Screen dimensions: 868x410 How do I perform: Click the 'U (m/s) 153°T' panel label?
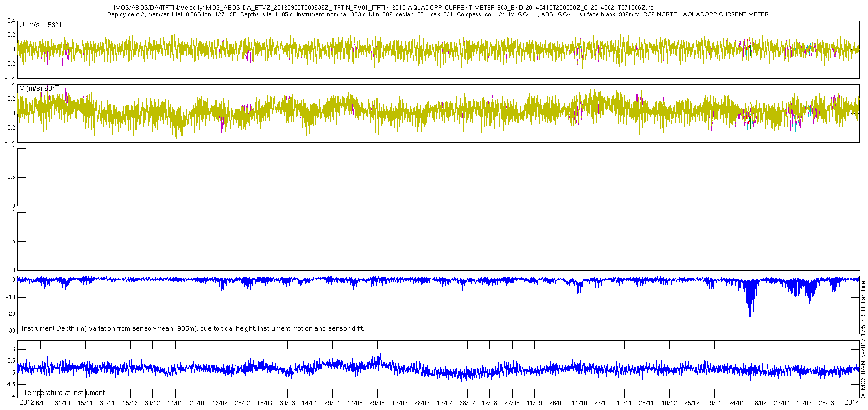click(41, 25)
